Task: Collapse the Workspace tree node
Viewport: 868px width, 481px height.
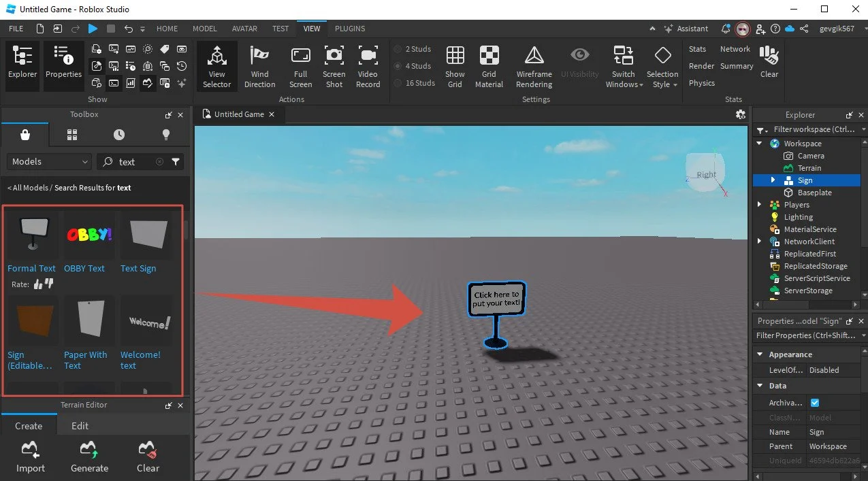Action: (760, 144)
